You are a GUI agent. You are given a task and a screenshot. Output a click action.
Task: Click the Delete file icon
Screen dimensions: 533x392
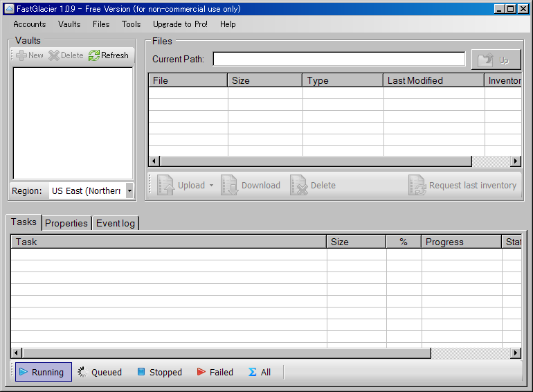tap(298, 186)
